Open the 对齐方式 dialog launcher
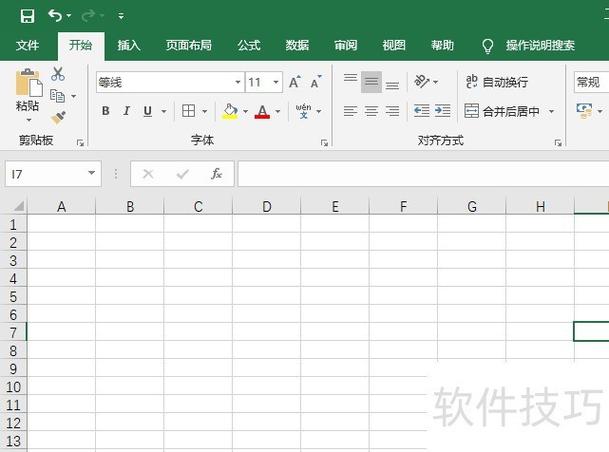Screen dimensions: 609x452 point(558,143)
